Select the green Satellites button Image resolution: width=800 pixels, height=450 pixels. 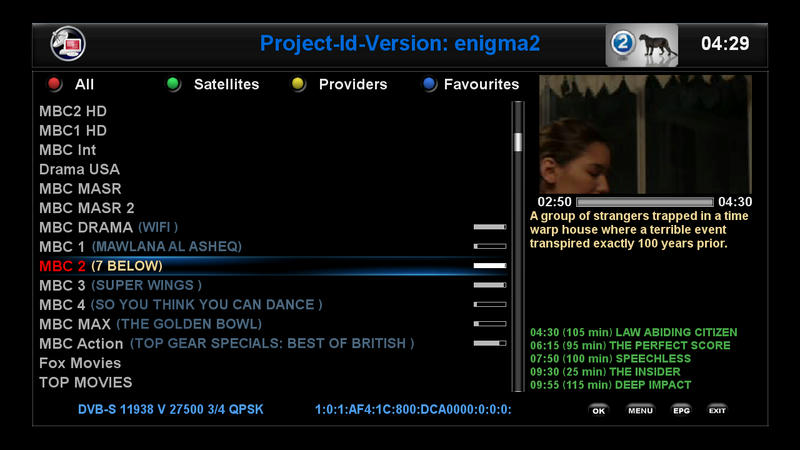[173, 84]
